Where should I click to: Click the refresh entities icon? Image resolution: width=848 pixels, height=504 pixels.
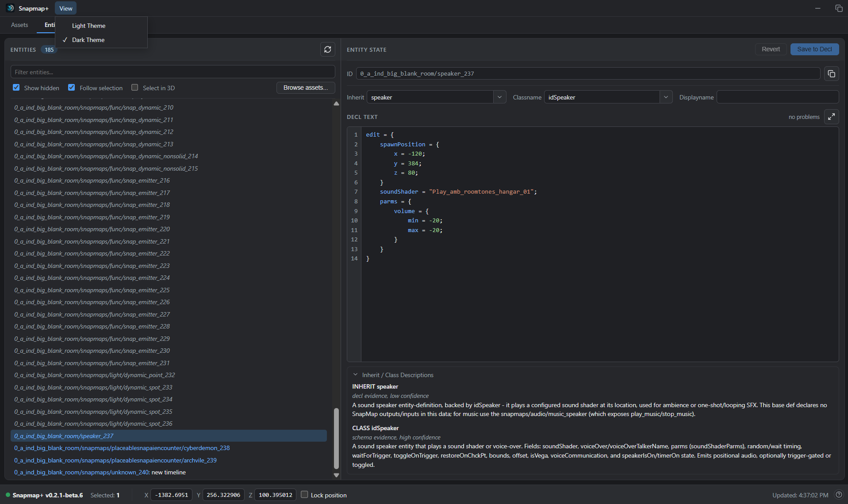pyautogui.click(x=327, y=50)
